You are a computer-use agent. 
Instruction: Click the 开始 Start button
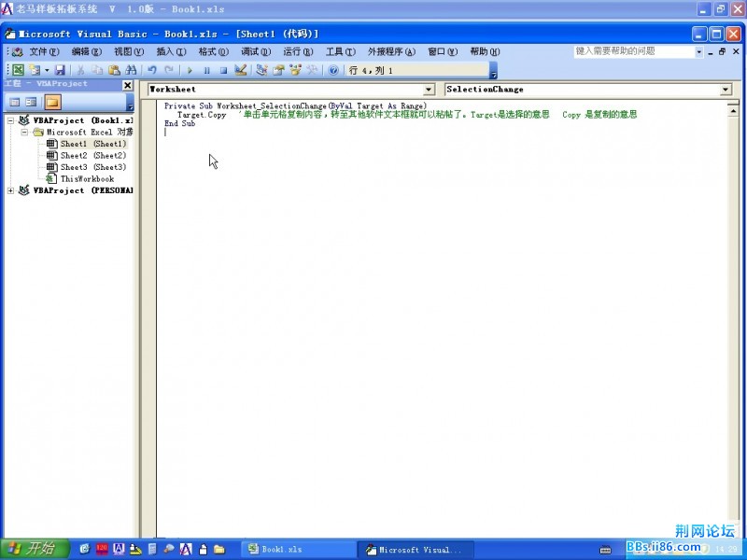tap(31, 549)
